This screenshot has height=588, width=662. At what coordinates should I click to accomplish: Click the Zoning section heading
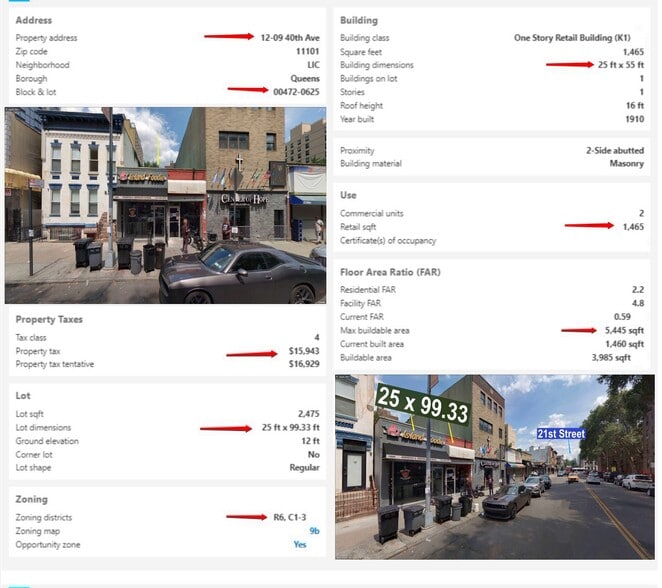pyautogui.click(x=31, y=499)
